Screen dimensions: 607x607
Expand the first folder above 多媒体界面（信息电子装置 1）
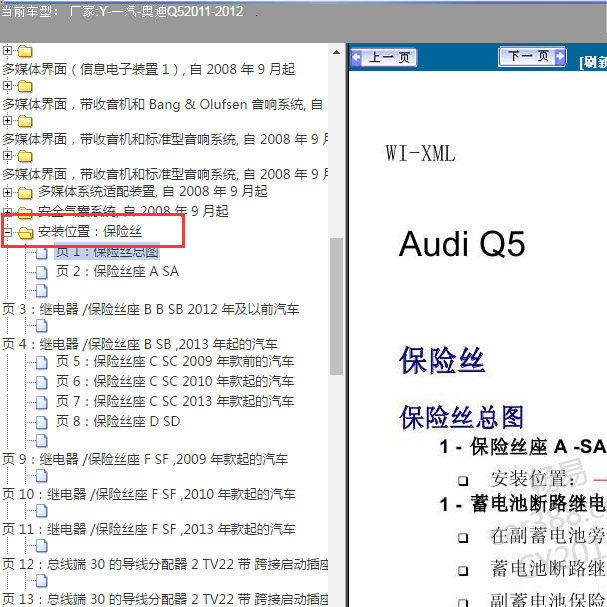point(7,50)
